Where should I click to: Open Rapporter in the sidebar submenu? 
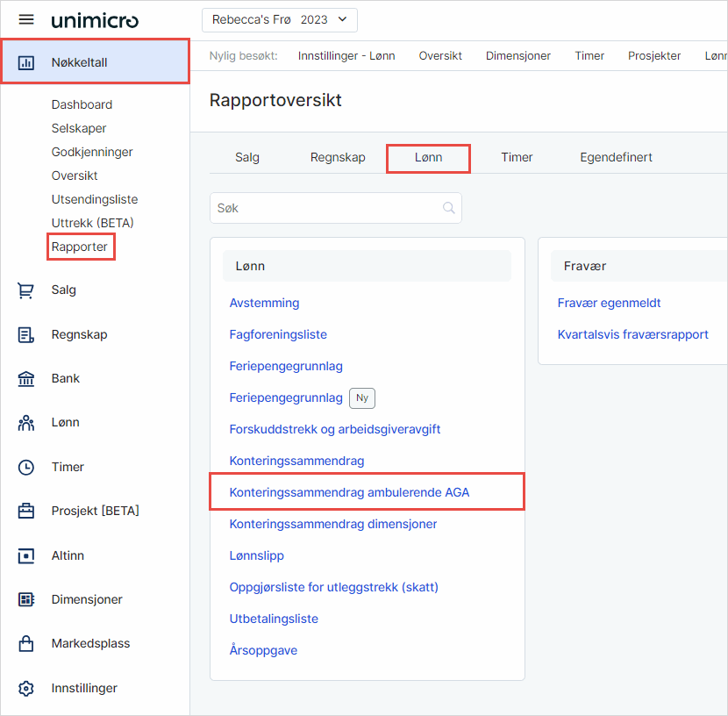tap(80, 247)
